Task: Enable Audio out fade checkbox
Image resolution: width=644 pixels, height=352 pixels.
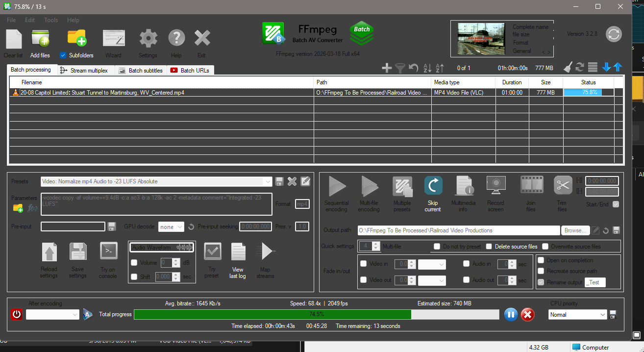Action: click(466, 280)
